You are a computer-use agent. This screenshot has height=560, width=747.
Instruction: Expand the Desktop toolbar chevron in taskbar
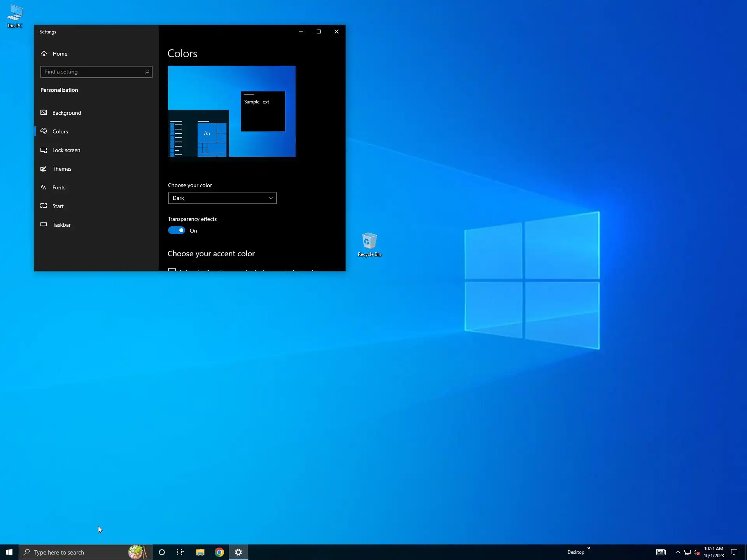tap(589, 548)
